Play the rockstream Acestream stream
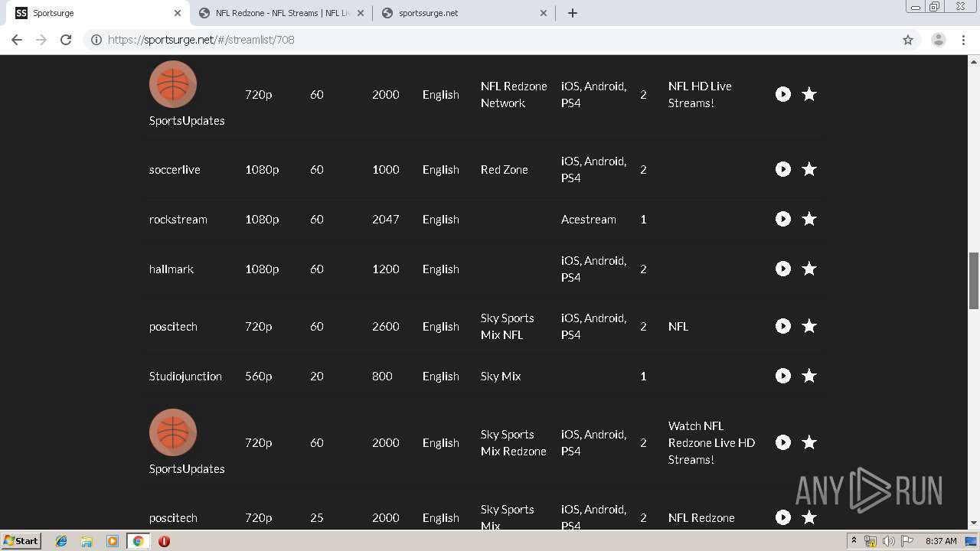Viewport: 980px width, 551px height. tap(782, 219)
